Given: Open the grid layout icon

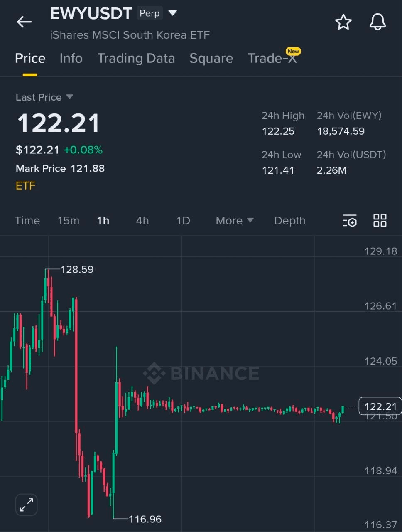Looking at the screenshot, I should 380,221.
